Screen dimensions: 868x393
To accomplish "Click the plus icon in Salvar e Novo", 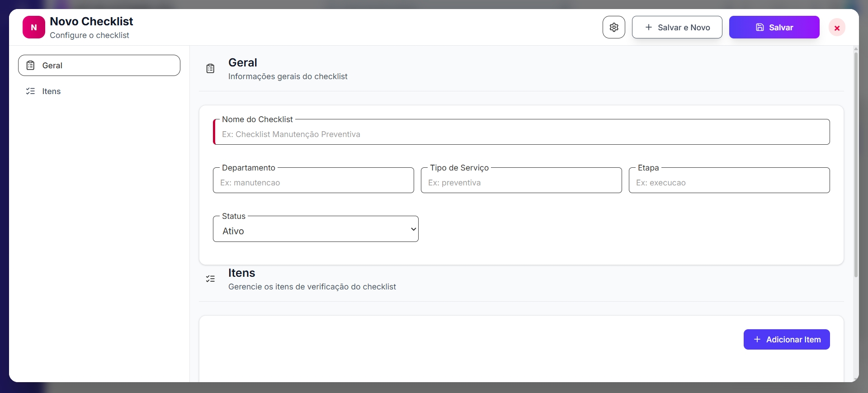I will [x=648, y=27].
